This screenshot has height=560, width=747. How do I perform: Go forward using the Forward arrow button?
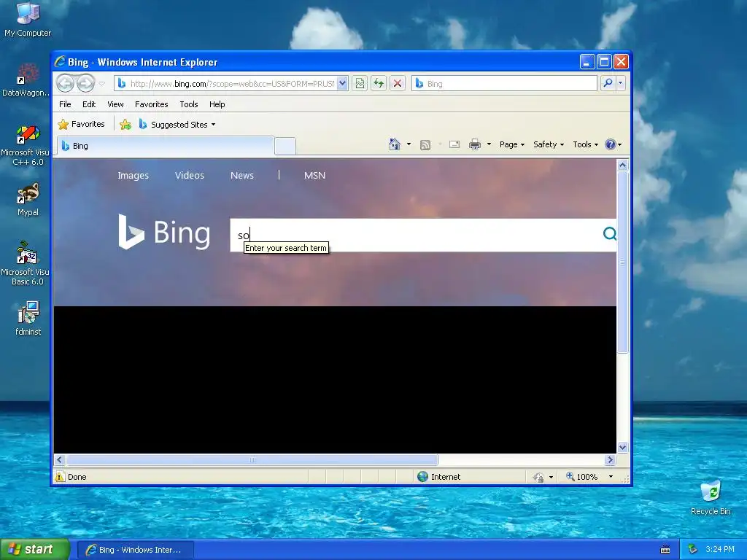click(x=86, y=83)
